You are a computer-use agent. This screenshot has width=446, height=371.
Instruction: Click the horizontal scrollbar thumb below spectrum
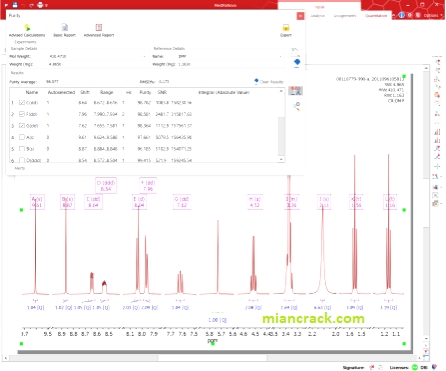(212, 358)
